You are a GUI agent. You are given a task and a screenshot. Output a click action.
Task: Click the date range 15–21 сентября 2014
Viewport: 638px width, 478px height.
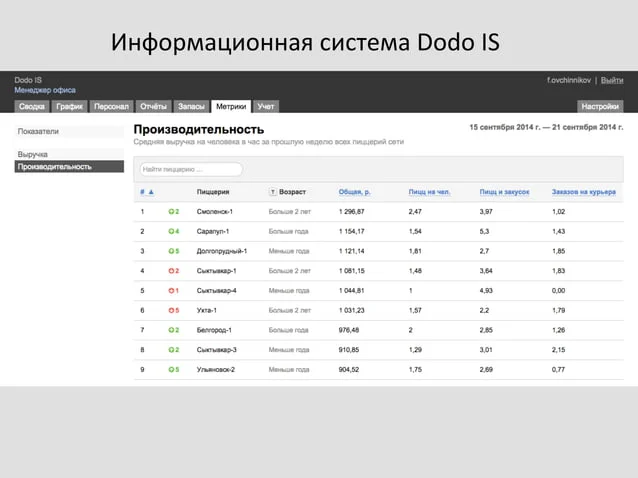tap(546, 127)
